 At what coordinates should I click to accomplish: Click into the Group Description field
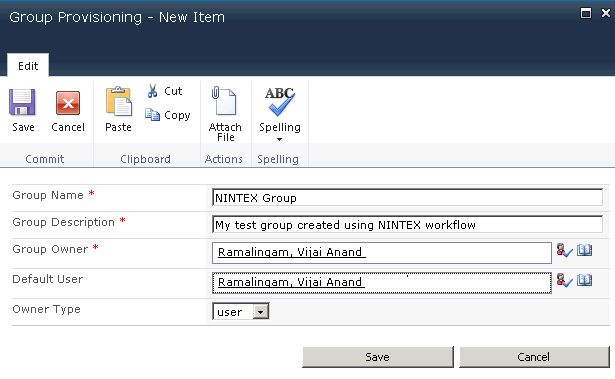click(407, 224)
